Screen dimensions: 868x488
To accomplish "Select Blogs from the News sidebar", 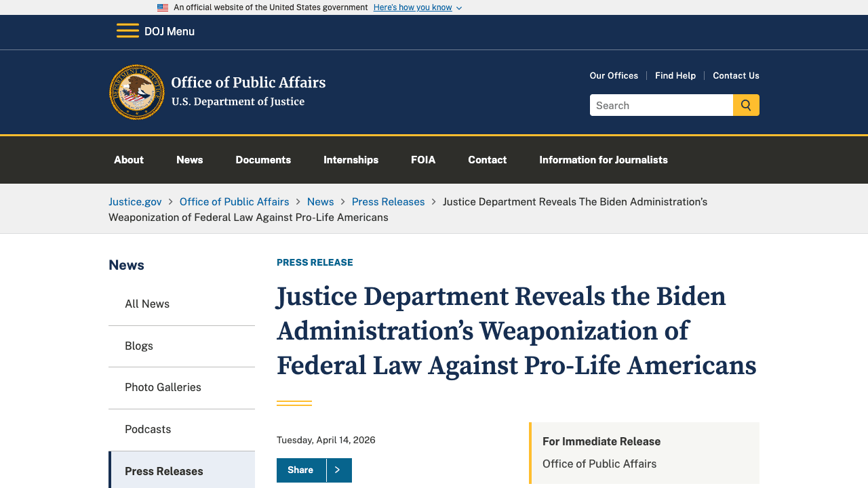I will coord(138,346).
